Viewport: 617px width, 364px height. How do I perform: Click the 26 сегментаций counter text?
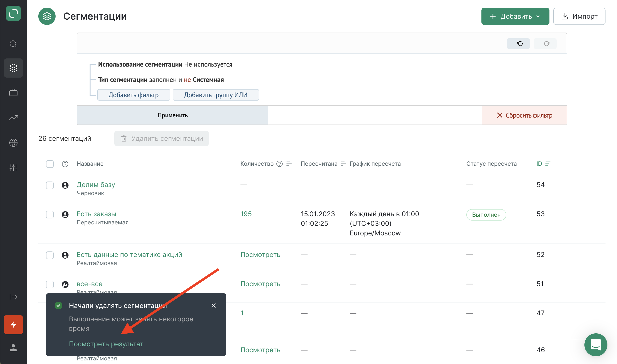[x=65, y=139]
